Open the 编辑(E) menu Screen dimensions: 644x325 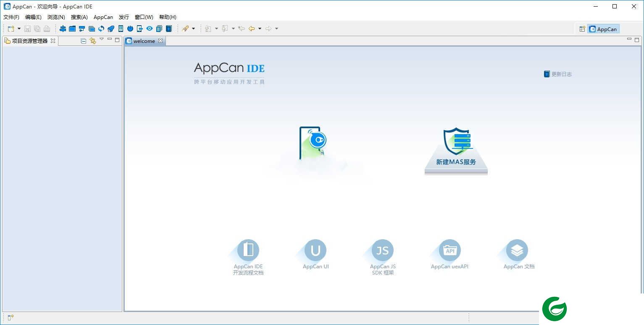[33, 17]
